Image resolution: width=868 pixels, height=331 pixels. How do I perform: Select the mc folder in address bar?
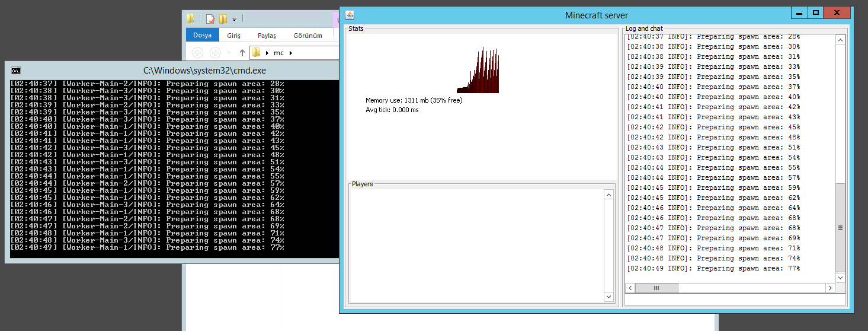click(x=278, y=53)
